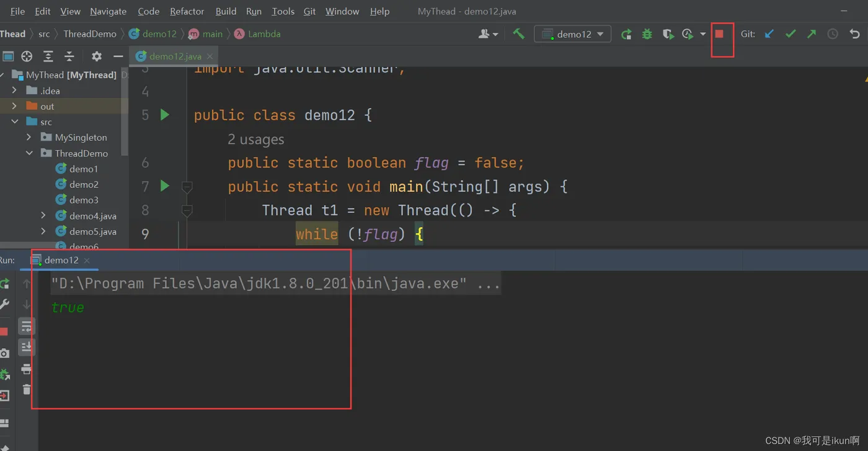
Task: Hide the project panel with minus icon
Action: pos(118,56)
